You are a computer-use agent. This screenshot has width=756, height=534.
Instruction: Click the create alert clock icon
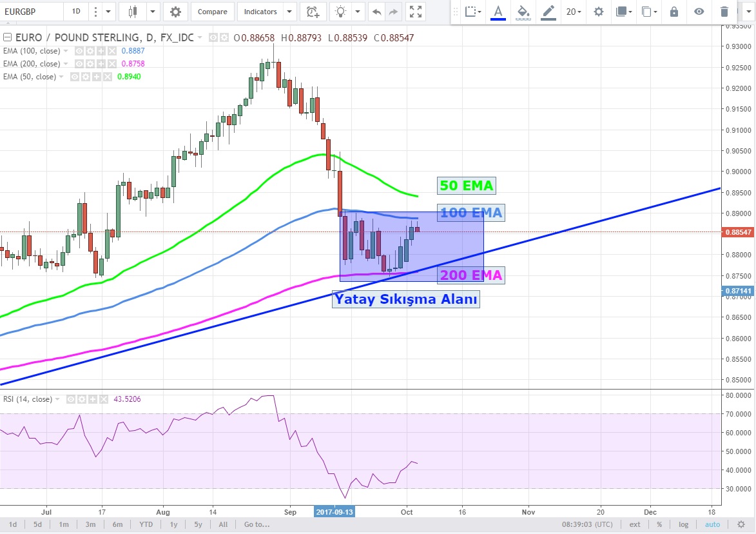pyautogui.click(x=313, y=12)
